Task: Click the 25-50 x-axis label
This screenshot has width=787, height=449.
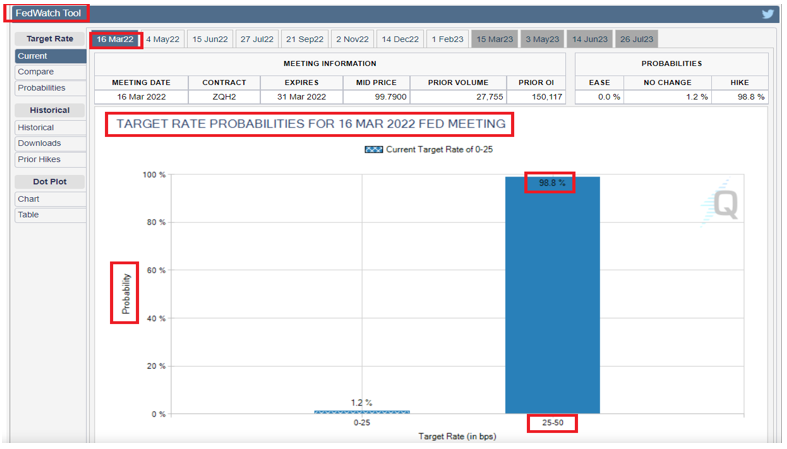Action: point(553,423)
